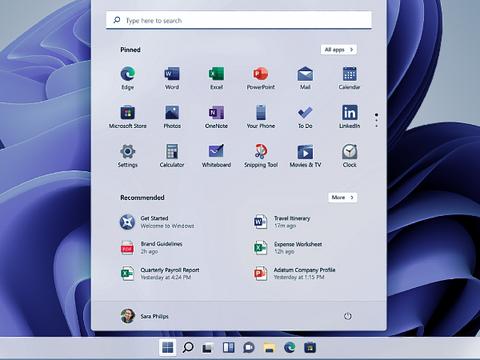480x360 pixels.
Task: Click the Start button on the taskbar
Action: [167, 348]
